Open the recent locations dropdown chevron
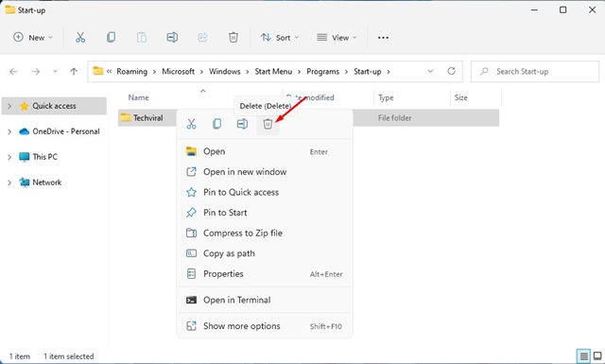This screenshot has width=605, height=364. click(x=55, y=72)
